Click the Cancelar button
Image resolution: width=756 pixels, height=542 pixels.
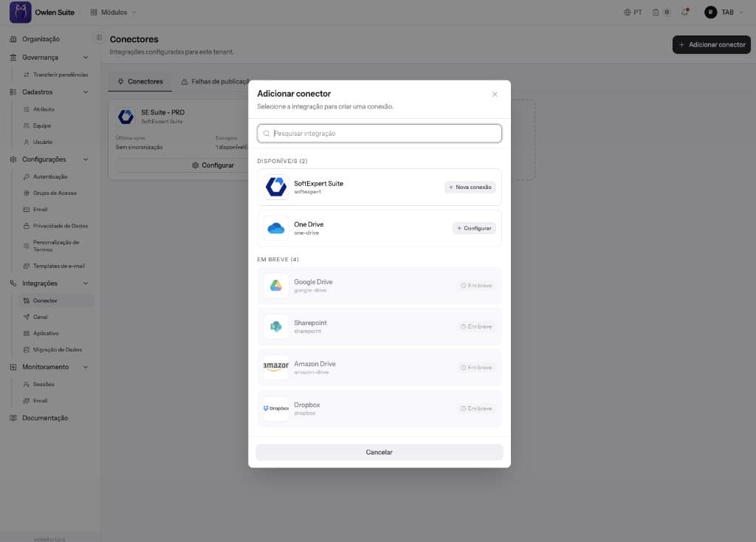point(379,453)
